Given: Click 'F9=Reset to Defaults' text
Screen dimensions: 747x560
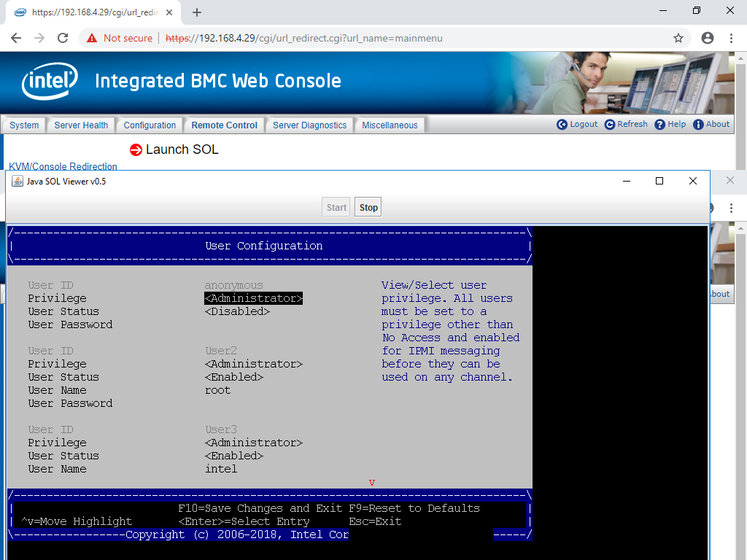Looking at the screenshot, I should pyautogui.click(x=414, y=508).
